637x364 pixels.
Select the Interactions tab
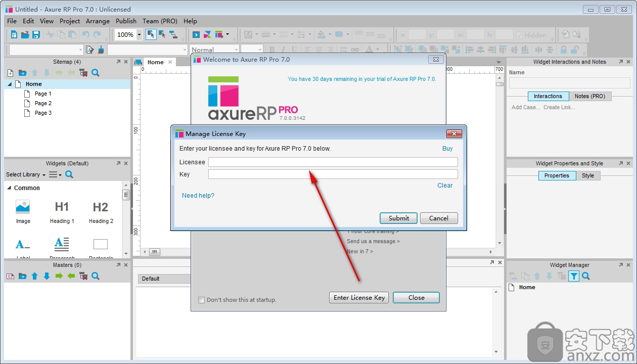[548, 96]
